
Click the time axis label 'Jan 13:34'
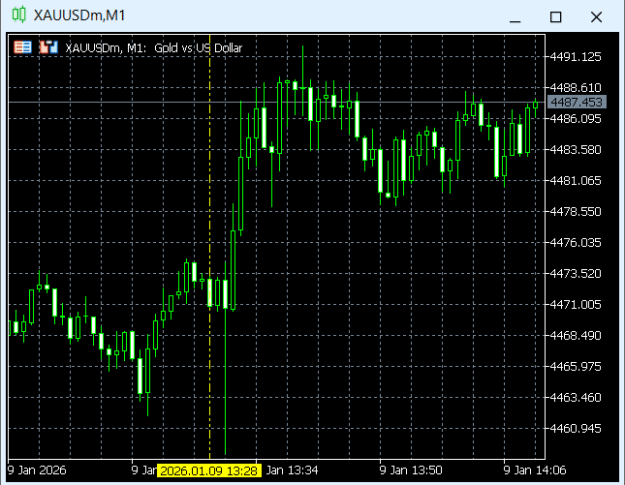292,470
